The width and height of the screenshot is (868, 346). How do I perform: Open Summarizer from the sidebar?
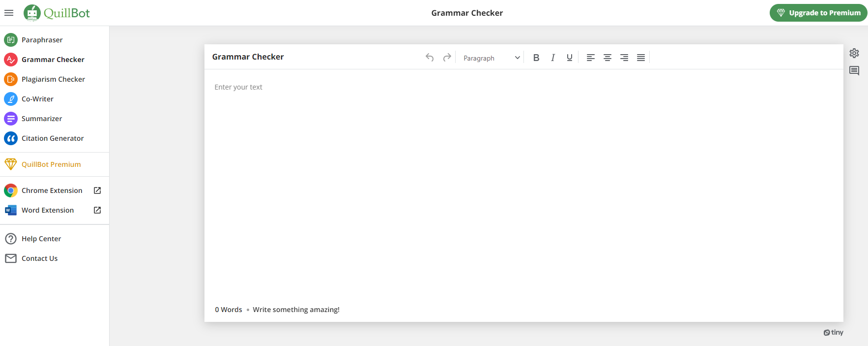pyautogui.click(x=42, y=119)
